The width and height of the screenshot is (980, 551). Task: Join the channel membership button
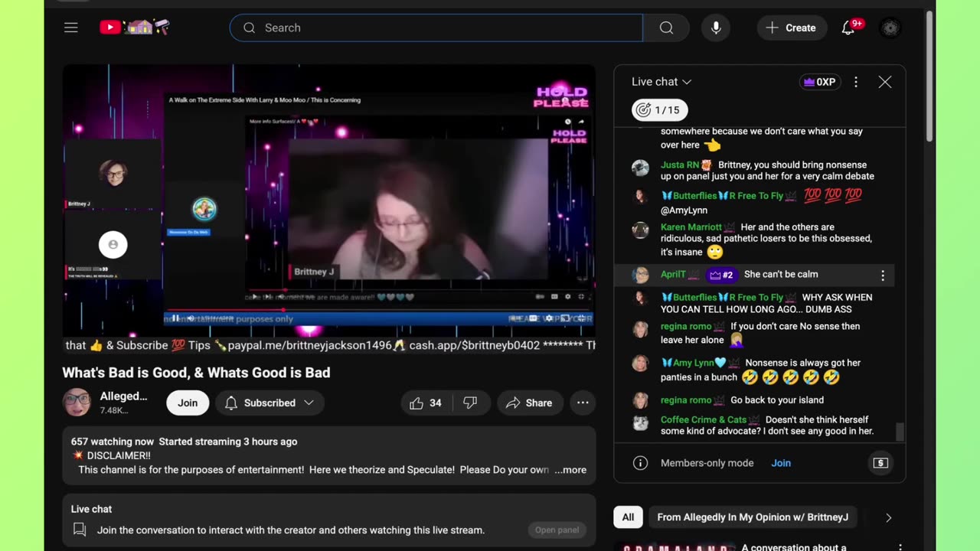point(188,403)
